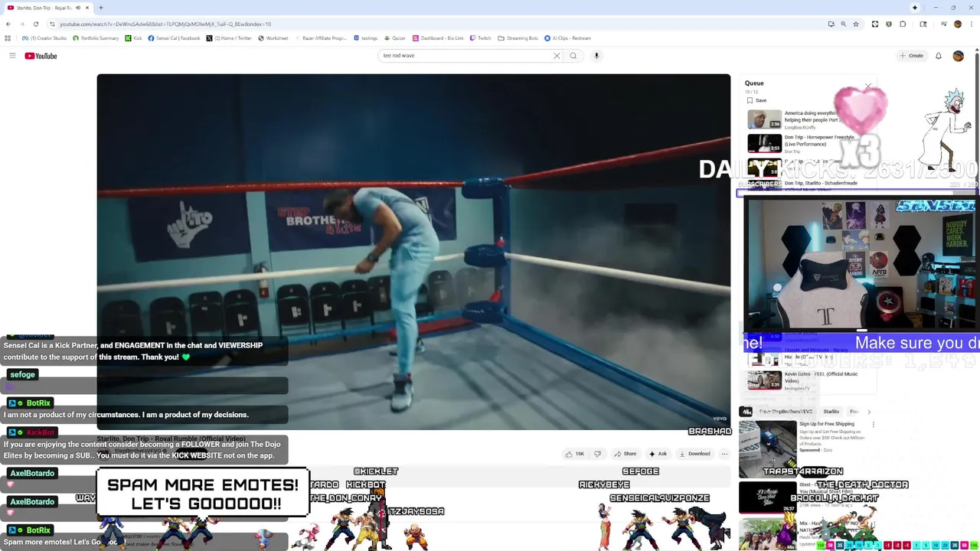
Task: Download the video
Action: click(694, 454)
